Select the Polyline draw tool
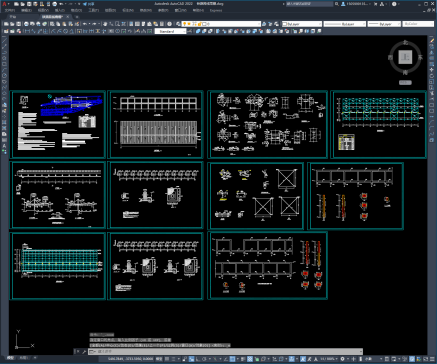Screen dimensions: 437x364 click(x=4, y=52)
